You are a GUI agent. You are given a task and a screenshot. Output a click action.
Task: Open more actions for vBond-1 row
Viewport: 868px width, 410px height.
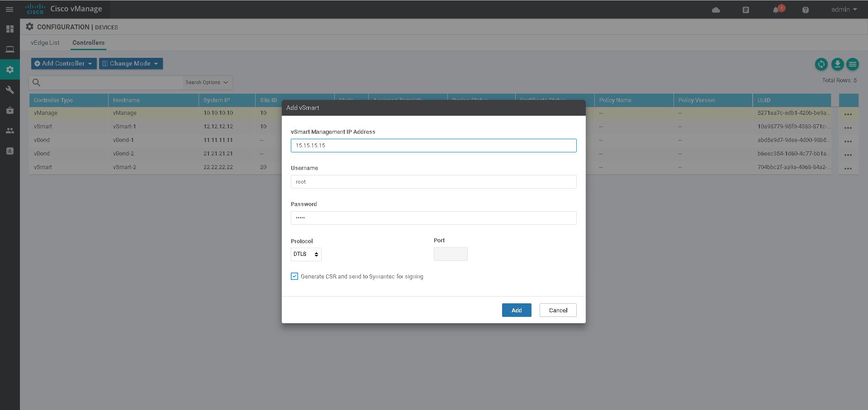coord(848,141)
